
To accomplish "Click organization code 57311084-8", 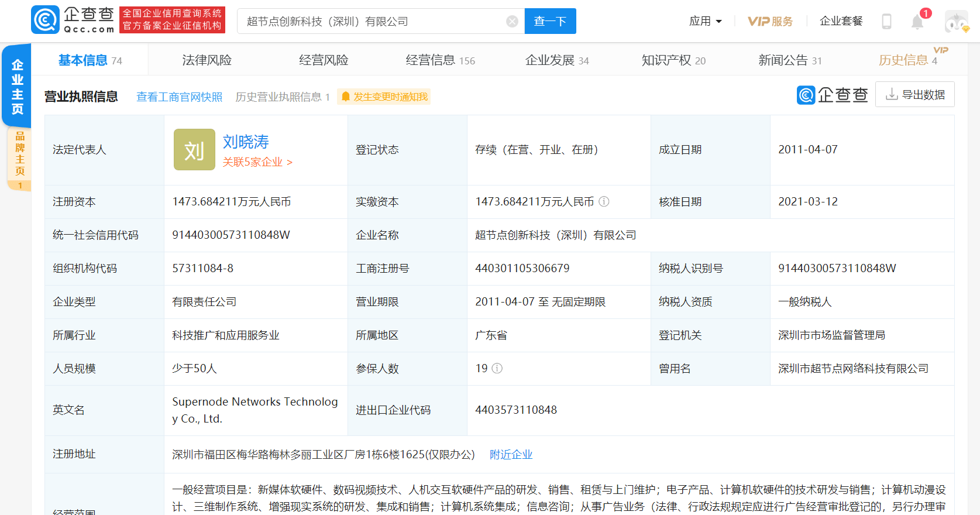I will [202, 268].
